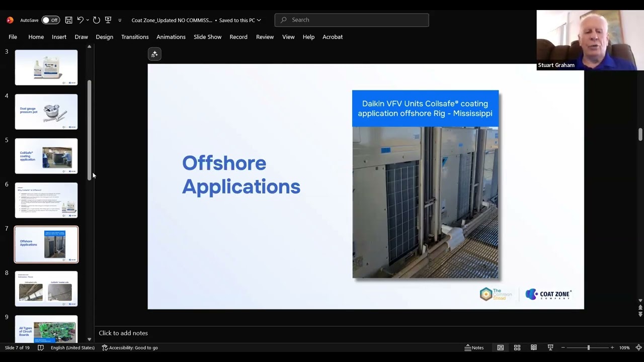Open Customize Quick Access Toolbar dropdown
The width and height of the screenshot is (644, 362).
pos(120,20)
